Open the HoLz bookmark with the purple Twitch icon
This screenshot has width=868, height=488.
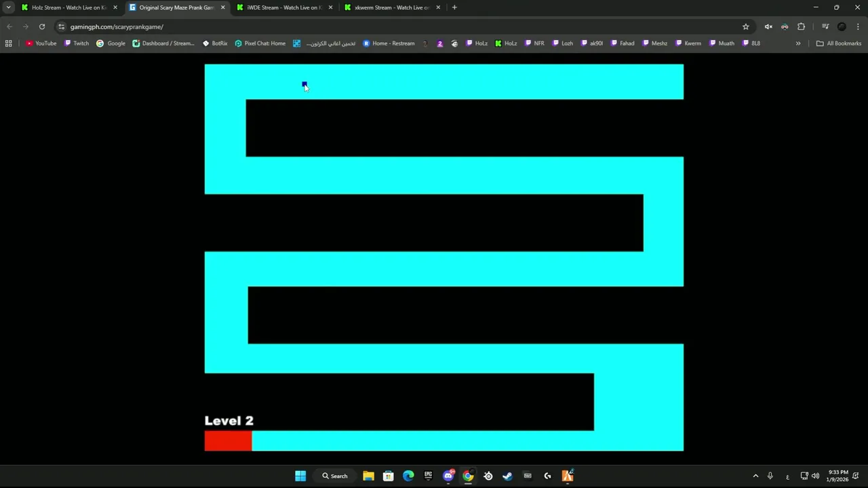click(477, 43)
